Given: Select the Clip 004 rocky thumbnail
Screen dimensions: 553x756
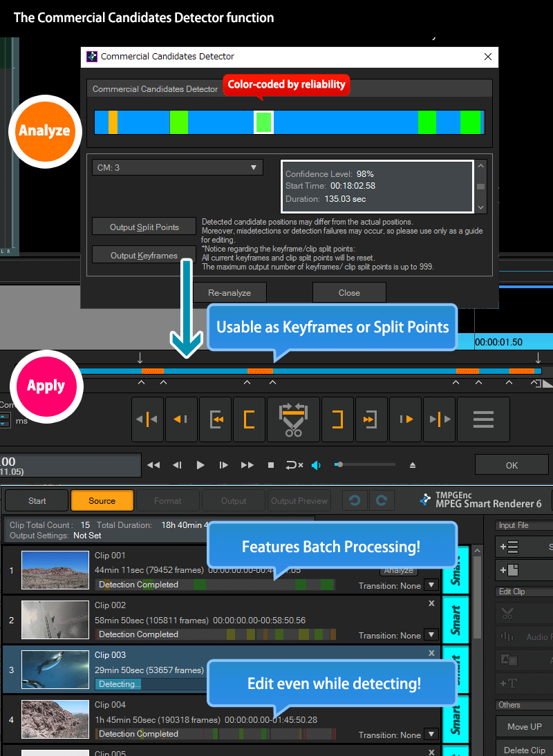Looking at the screenshot, I should (55, 719).
